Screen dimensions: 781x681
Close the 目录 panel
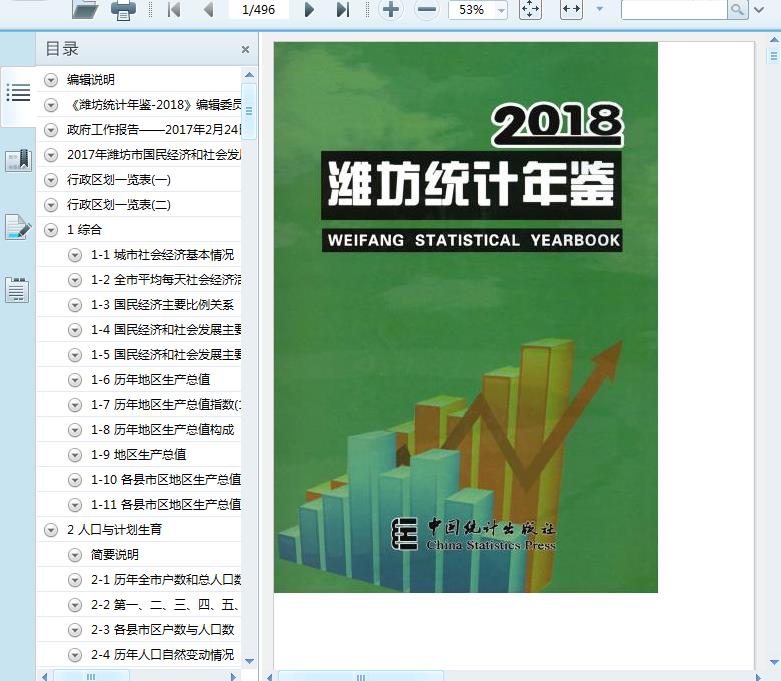pos(245,49)
